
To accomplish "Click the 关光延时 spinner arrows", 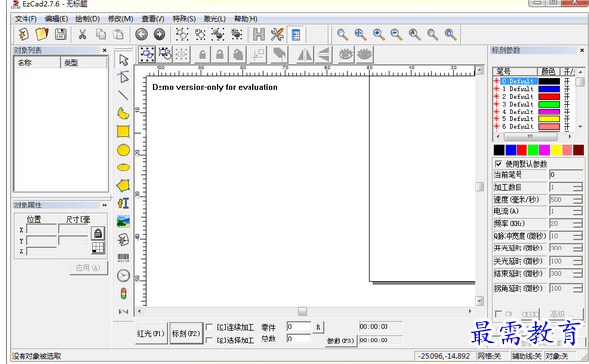I will pyautogui.click(x=578, y=261).
